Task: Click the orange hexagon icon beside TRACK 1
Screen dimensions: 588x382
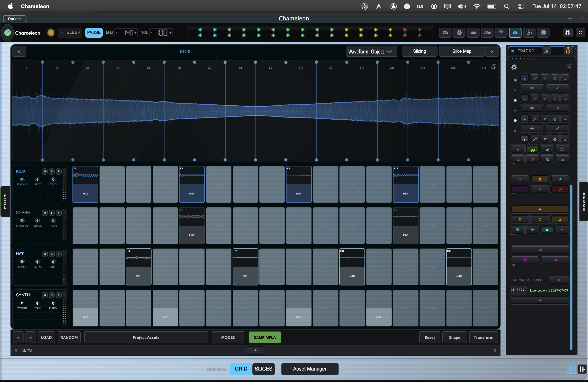Action: [568, 51]
